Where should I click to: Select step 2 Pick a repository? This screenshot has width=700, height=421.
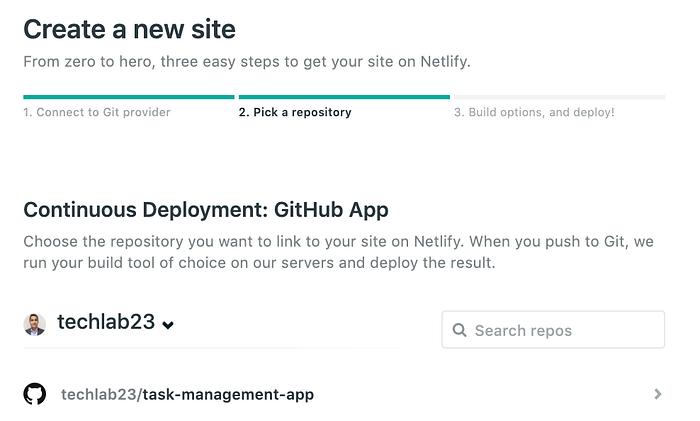[295, 112]
